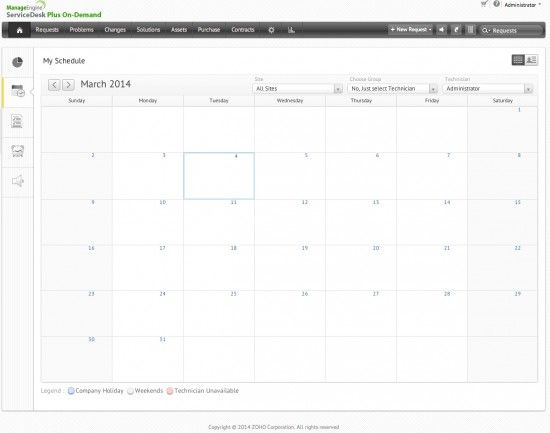Open the dashboard pie chart sidebar icon

[18, 62]
